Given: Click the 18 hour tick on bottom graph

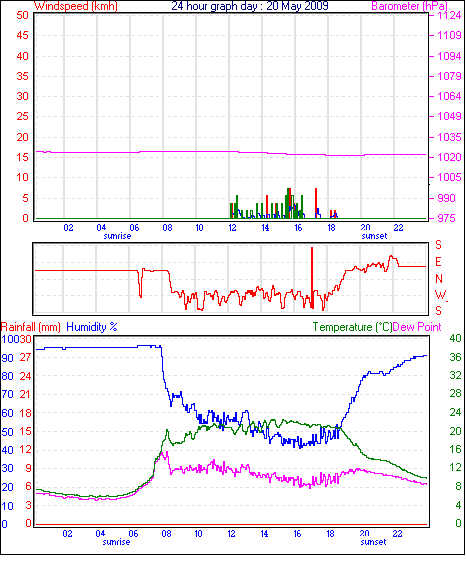Looking at the screenshot, I should 330,534.
